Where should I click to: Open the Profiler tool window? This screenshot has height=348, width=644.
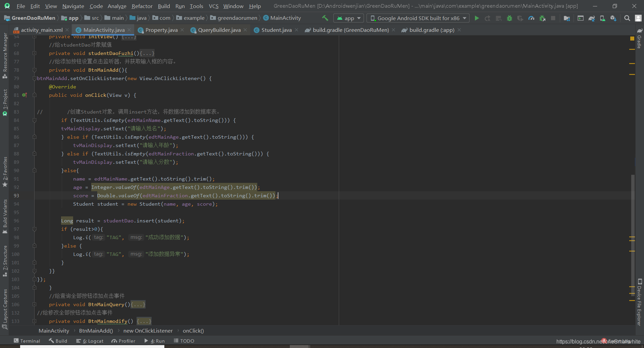[x=123, y=341]
